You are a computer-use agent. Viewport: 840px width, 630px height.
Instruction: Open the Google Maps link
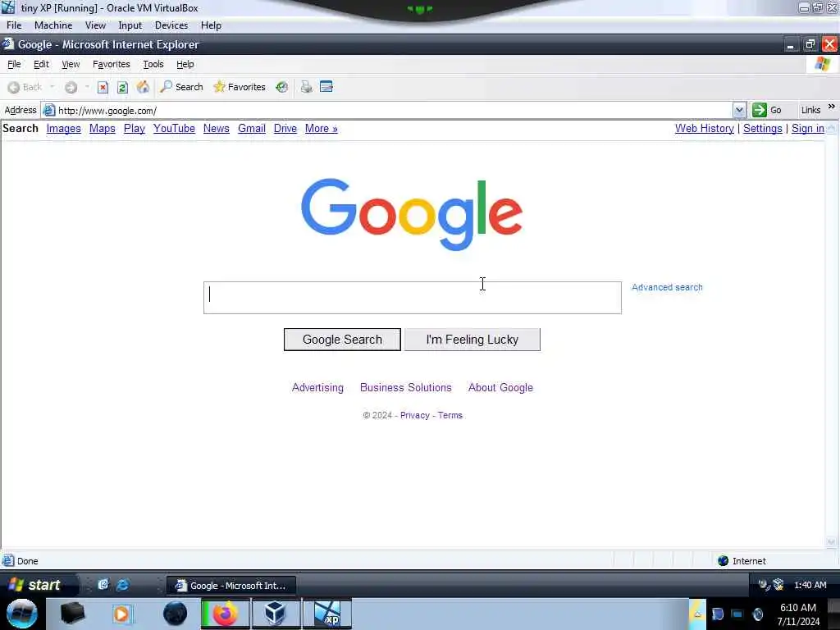pos(103,129)
